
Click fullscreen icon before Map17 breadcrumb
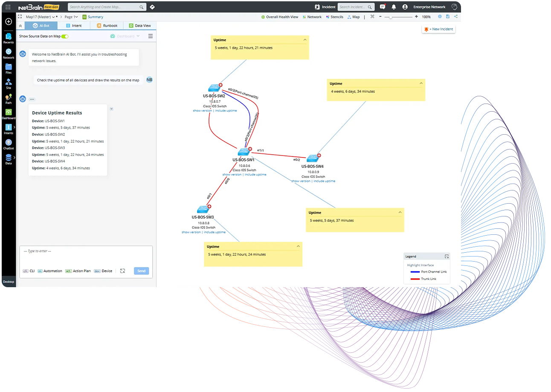(20, 17)
